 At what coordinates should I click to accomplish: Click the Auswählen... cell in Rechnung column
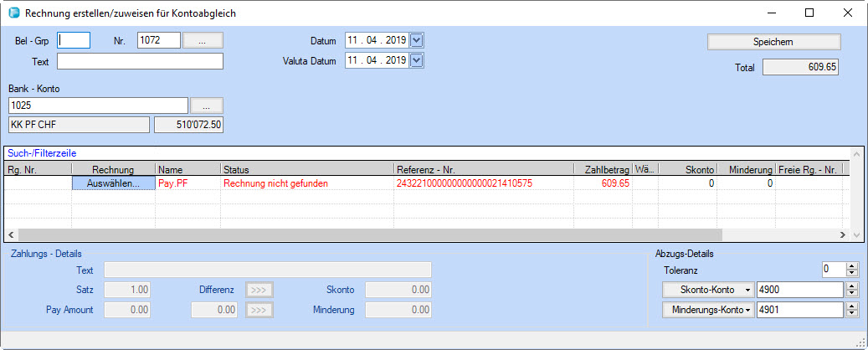[x=113, y=183]
